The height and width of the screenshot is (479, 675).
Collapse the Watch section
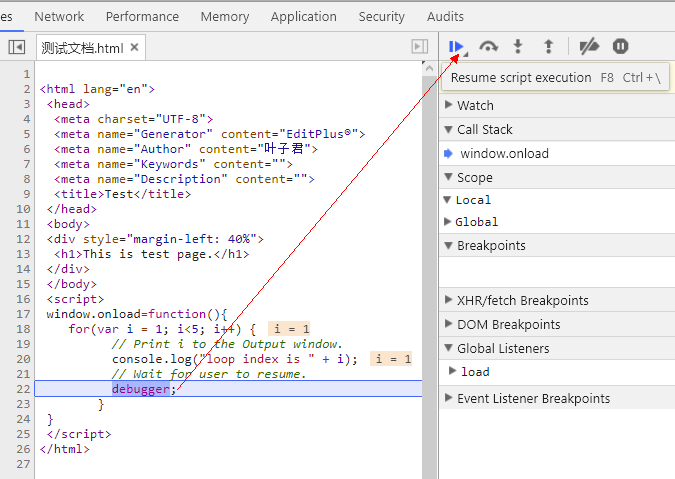[x=475, y=105]
